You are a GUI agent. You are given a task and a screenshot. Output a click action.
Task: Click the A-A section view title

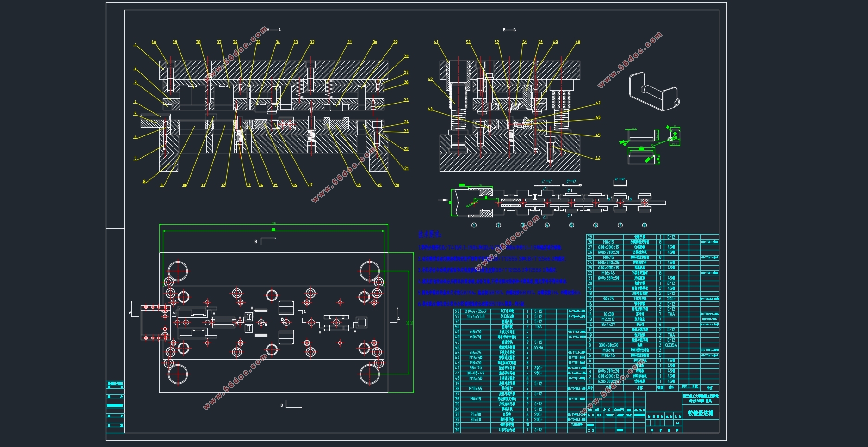tap(273, 30)
